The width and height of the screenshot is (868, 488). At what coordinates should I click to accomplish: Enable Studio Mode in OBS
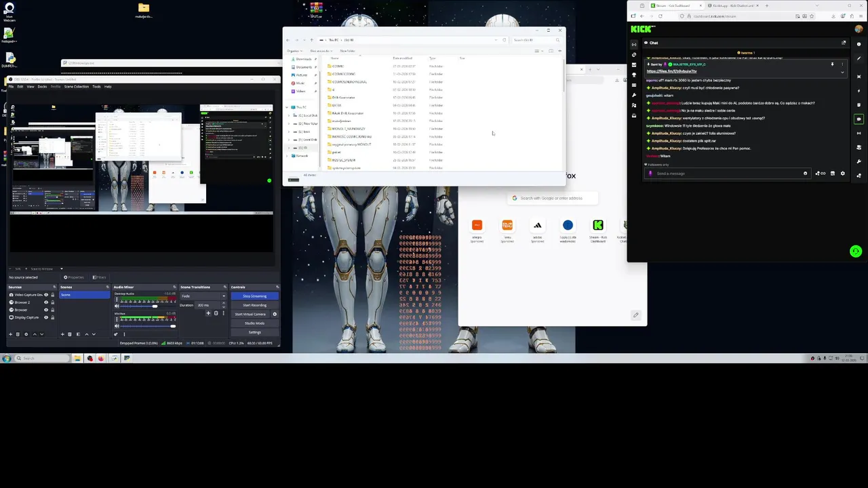click(x=255, y=323)
